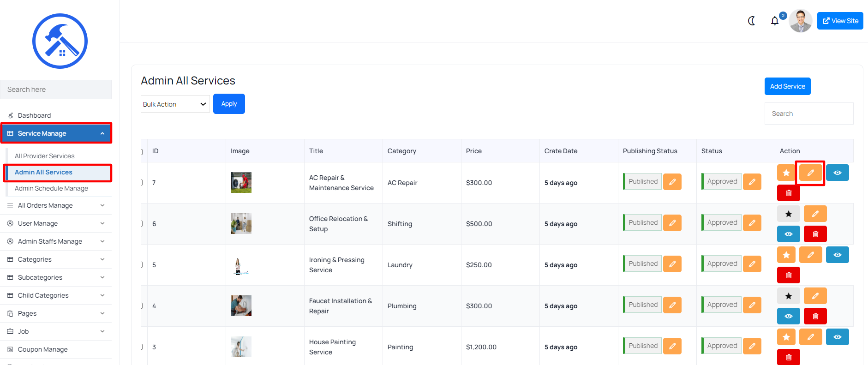
Task: Expand the All Orders Manage menu
Action: click(56, 205)
